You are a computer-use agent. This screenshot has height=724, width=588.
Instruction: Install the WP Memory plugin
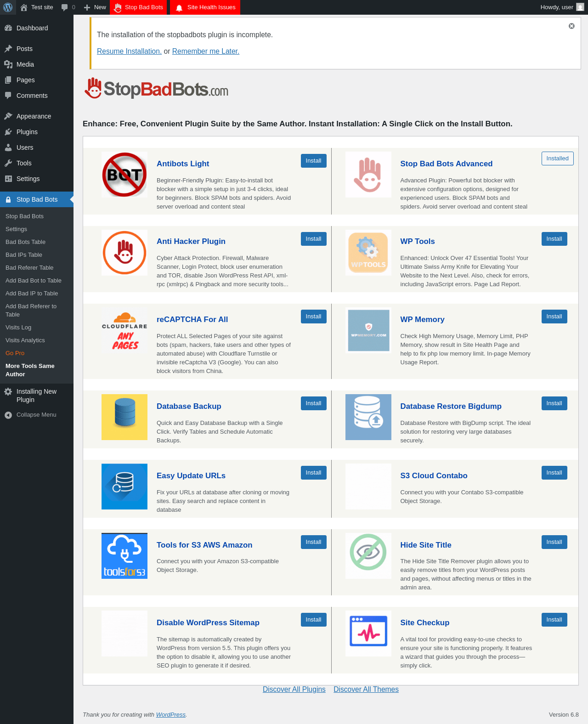click(x=554, y=317)
